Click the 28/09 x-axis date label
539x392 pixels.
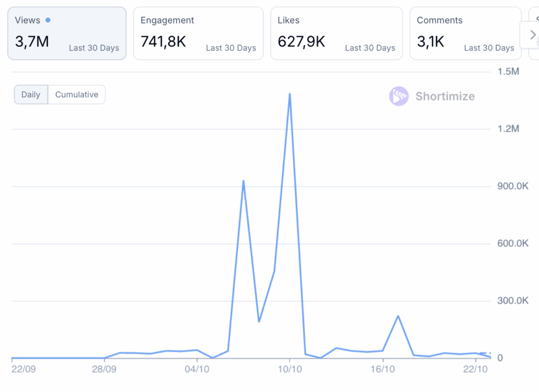point(104,369)
